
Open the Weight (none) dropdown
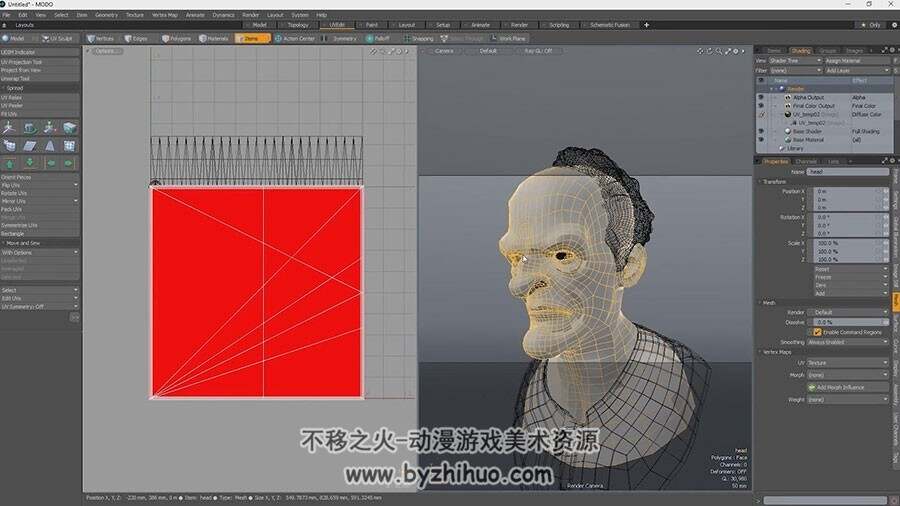click(848, 399)
